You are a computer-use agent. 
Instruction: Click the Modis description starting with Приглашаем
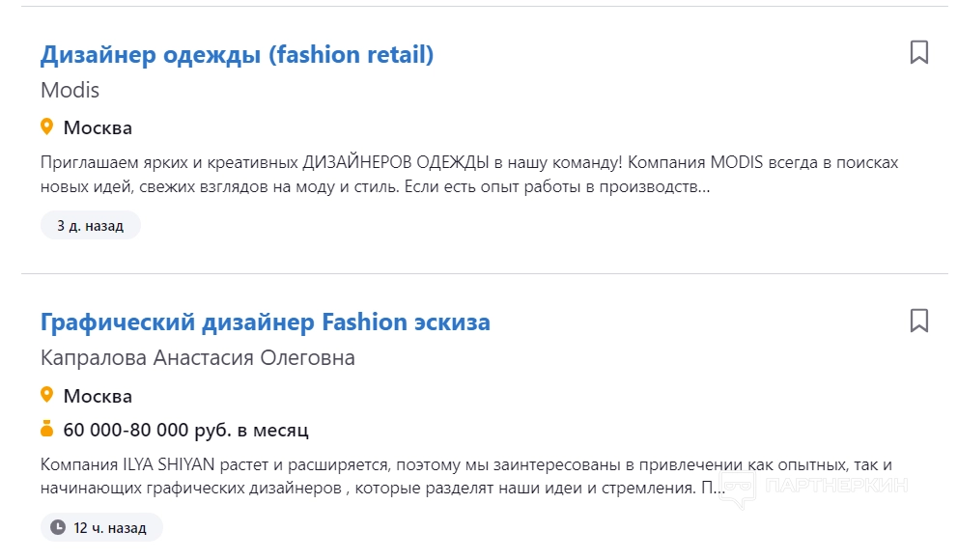468,175
